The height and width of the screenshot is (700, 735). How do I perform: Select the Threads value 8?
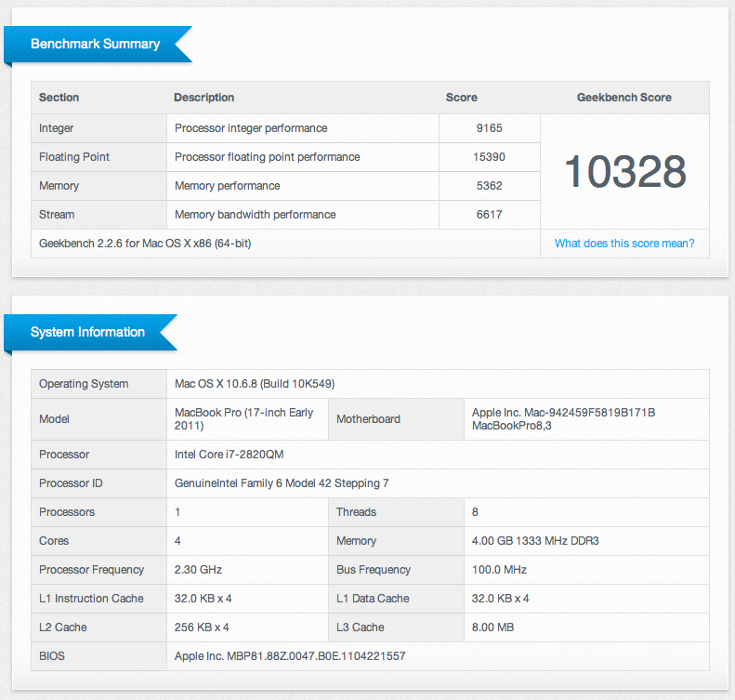(475, 512)
